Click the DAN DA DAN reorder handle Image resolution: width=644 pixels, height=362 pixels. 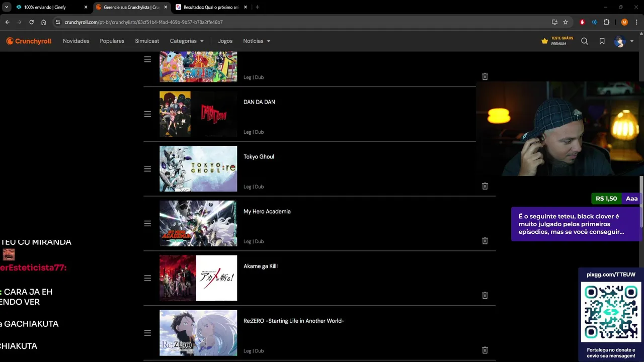click(x=147, y=114)
